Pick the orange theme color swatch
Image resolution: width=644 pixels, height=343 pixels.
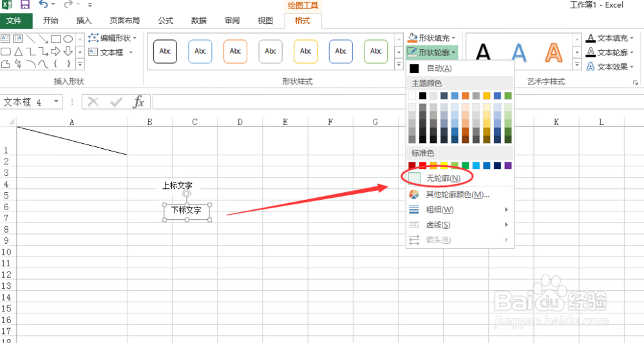pos(466,96)
